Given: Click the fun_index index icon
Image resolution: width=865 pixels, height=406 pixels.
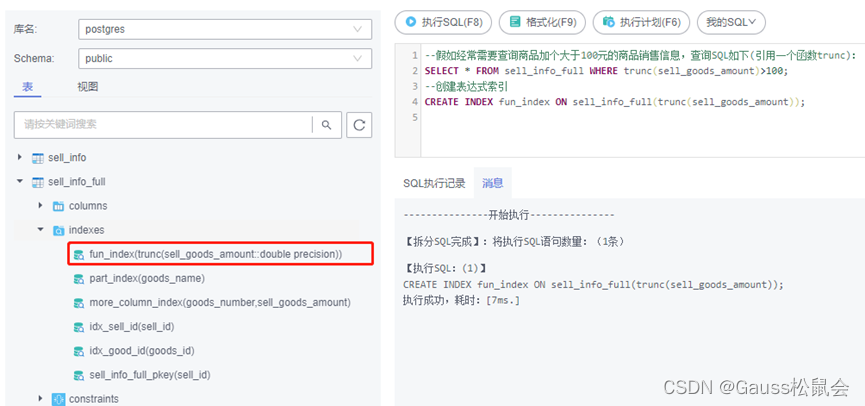Looking at the screenshot, I should [x=79, y=254].
